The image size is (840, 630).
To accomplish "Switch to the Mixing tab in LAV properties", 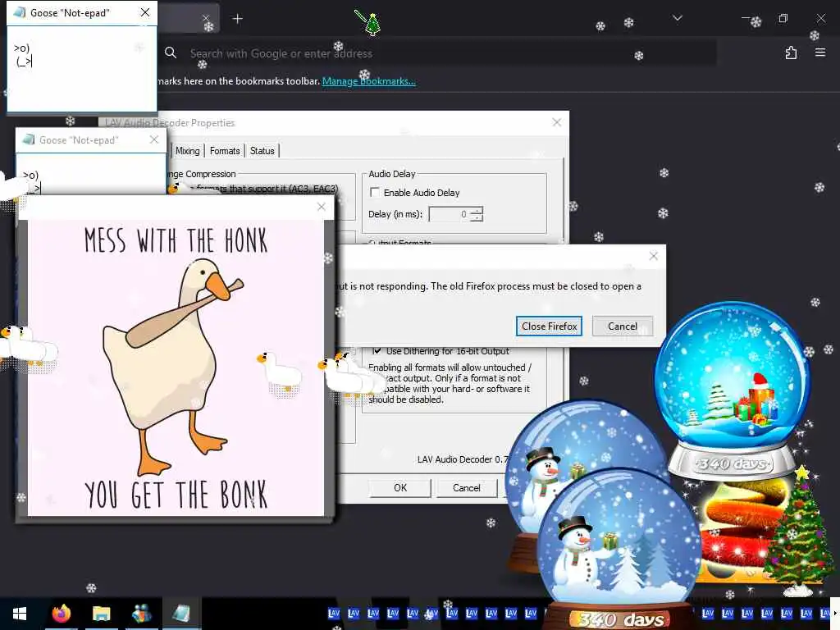I will 188,151.
